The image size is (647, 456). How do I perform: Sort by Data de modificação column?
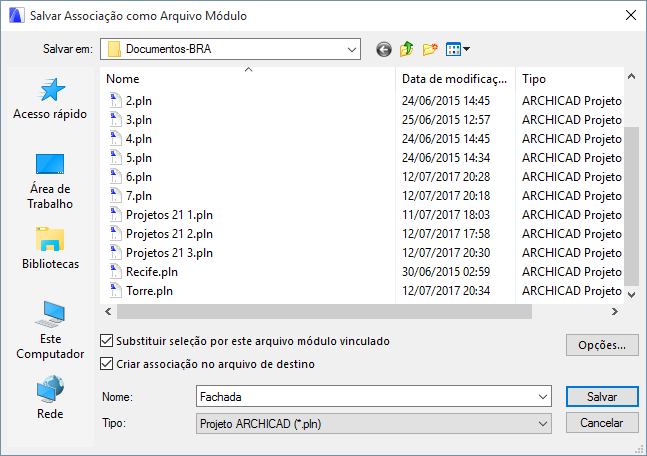point(455,79)
